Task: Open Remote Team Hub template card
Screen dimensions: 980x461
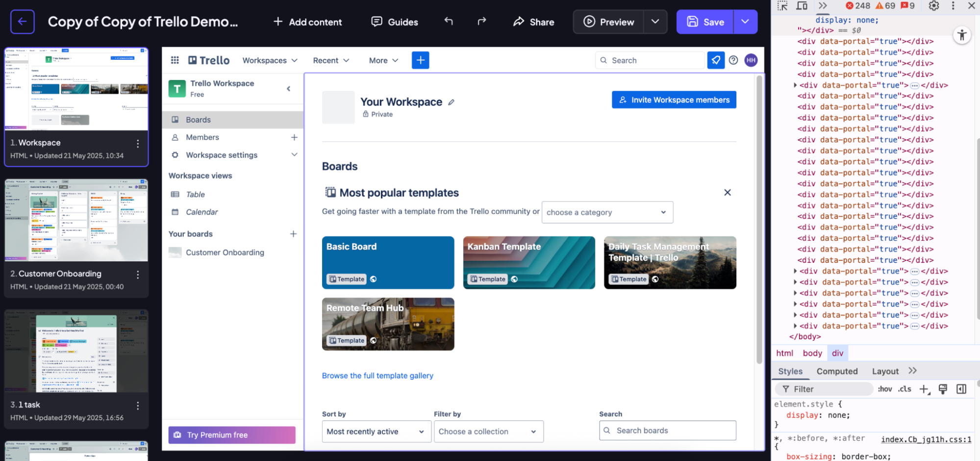Action: tap(388, 324)
